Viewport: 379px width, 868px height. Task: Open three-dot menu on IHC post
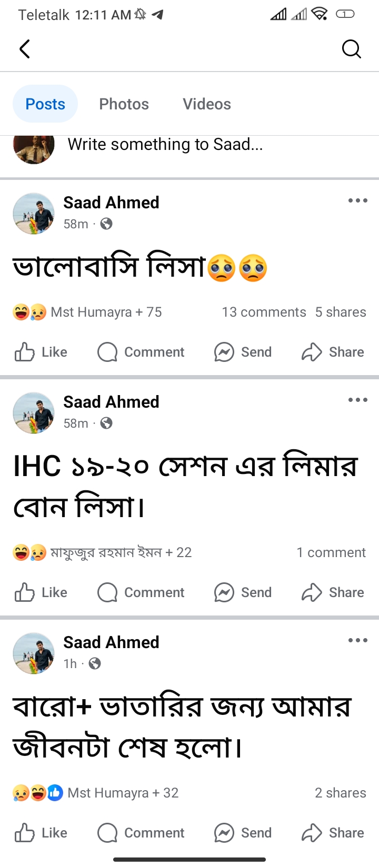coord(357,400)
